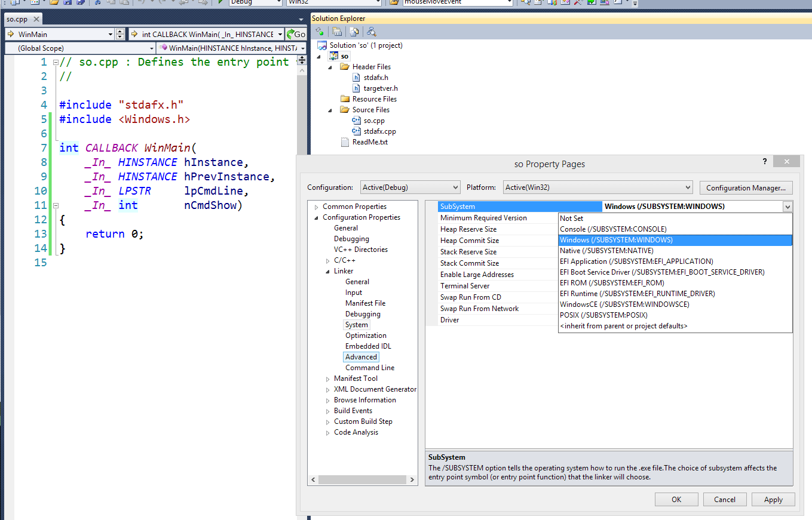Collapse the Linker properties node

(327, 271)
